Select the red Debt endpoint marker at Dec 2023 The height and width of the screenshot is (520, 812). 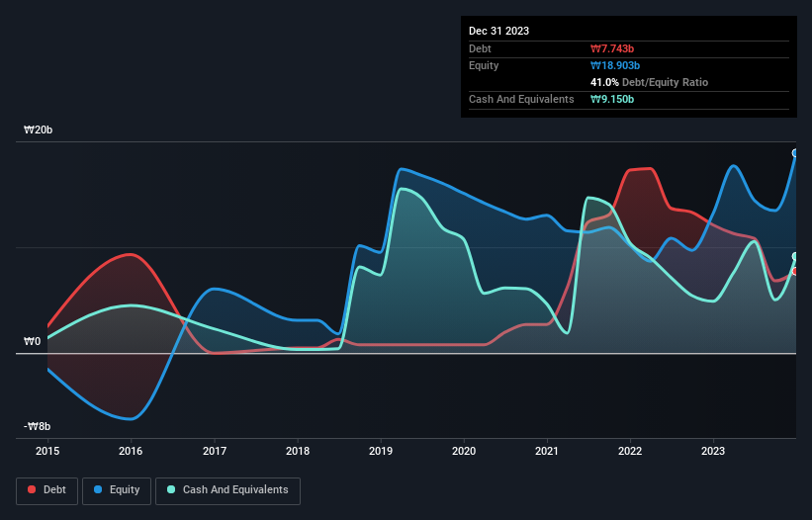click(x=795, y=271)
